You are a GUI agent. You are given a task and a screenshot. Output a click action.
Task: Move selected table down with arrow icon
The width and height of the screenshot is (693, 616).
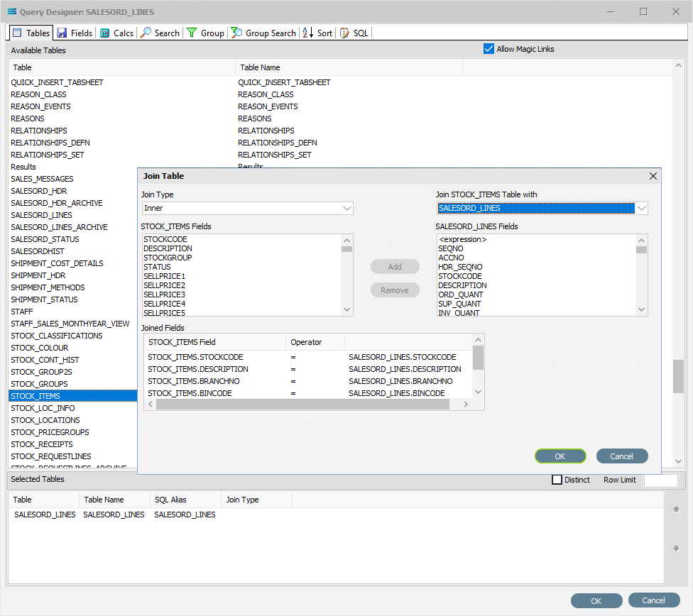point(676,549)
